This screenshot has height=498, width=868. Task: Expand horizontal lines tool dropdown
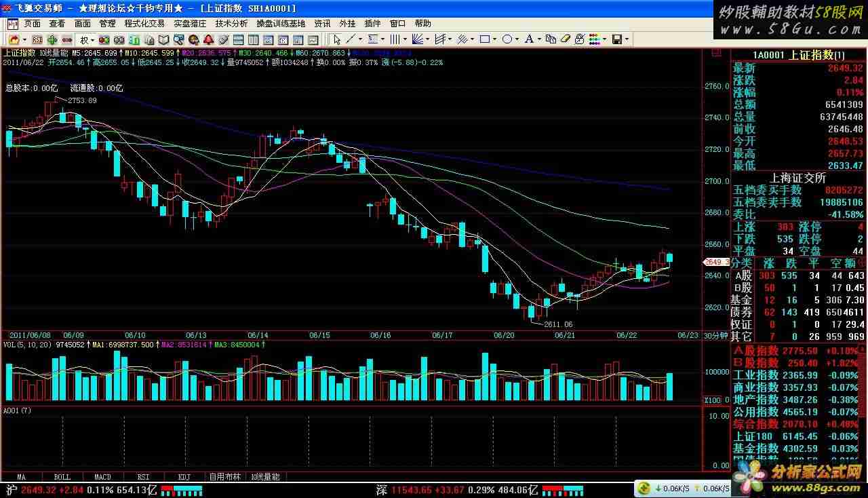tap(383, 39)
